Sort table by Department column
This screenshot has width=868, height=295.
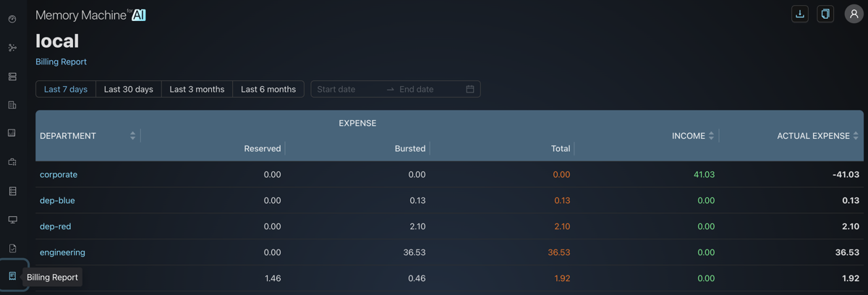(x=132, y=136)
